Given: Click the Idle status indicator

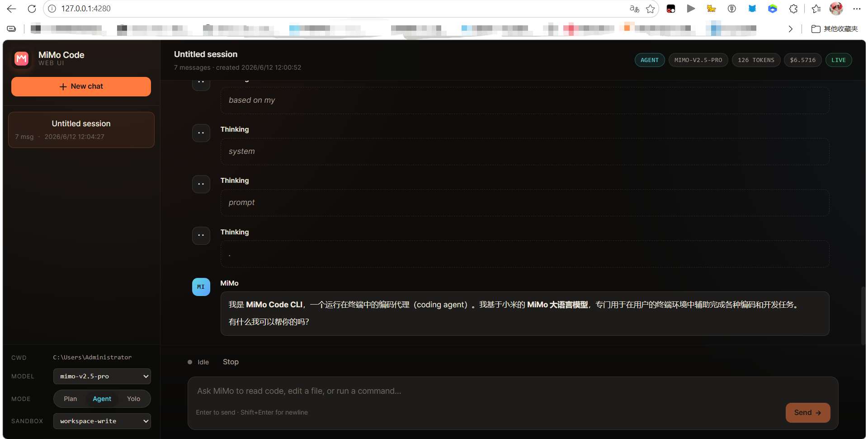Looking at the screenshot, I should click(198, 362).
